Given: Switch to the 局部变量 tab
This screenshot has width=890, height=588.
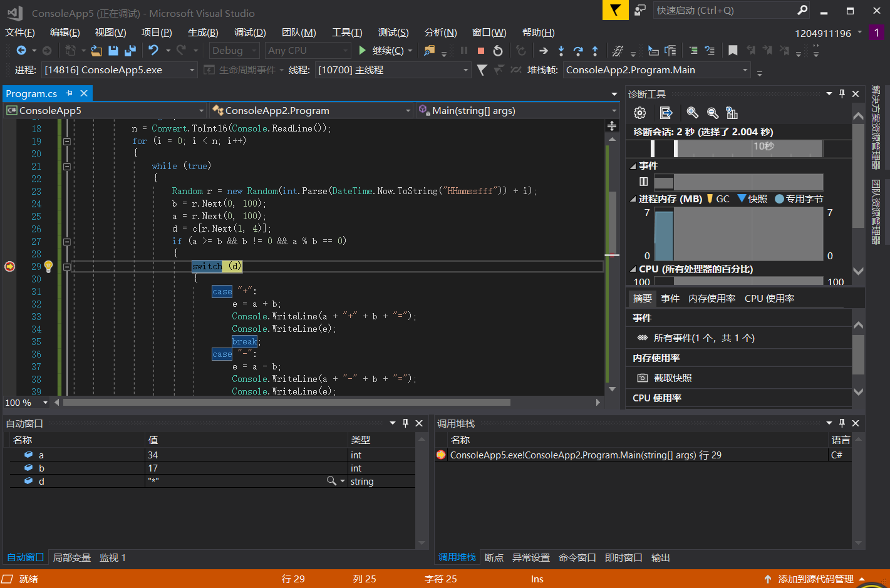Looking at the screenshot, I should 71,557.
